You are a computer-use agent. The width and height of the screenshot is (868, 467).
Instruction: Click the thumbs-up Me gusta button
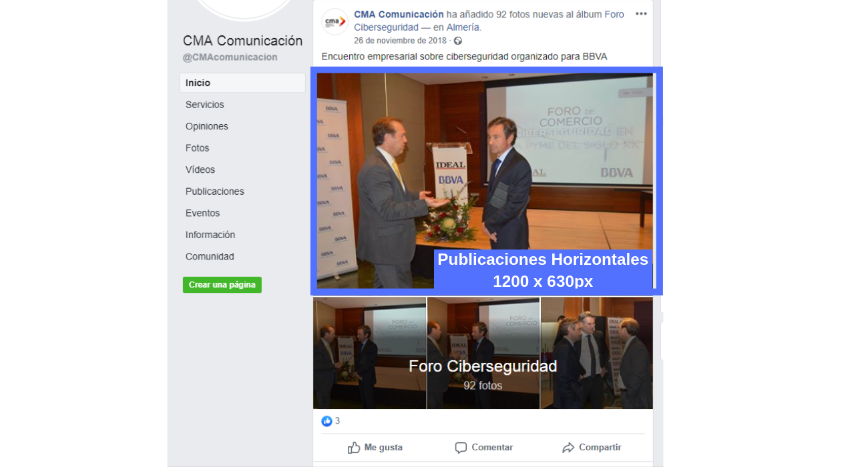click(x=375, y=448)
